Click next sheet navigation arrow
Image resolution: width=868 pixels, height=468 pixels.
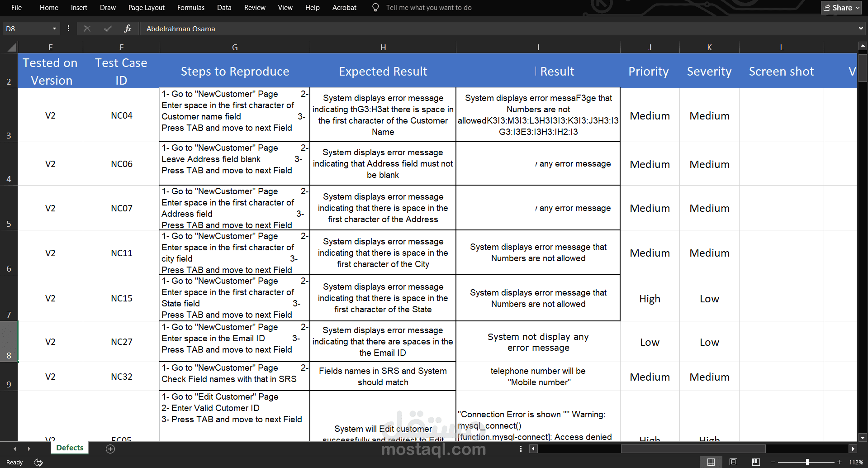[x=29, y=449]
